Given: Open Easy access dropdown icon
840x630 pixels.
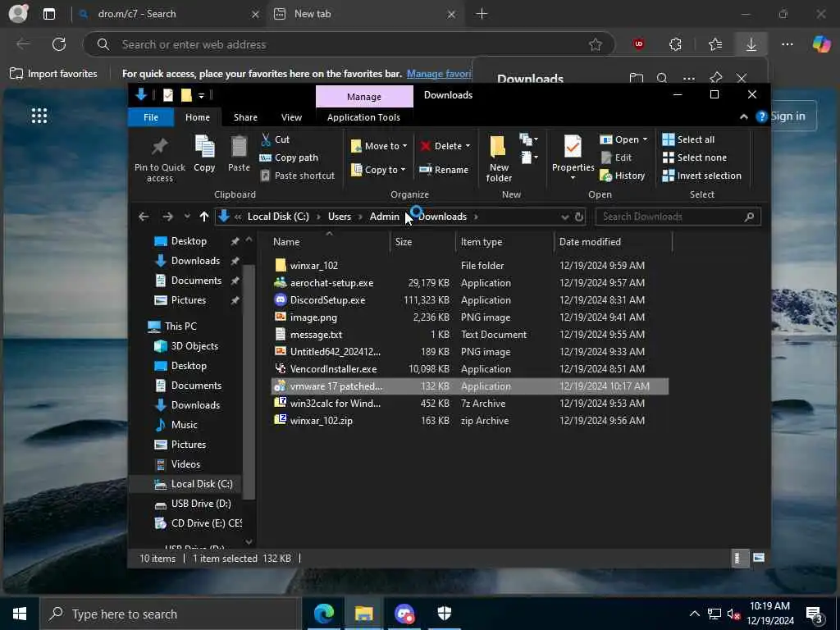Looking at the screenshot, I should tap(529, 157).
